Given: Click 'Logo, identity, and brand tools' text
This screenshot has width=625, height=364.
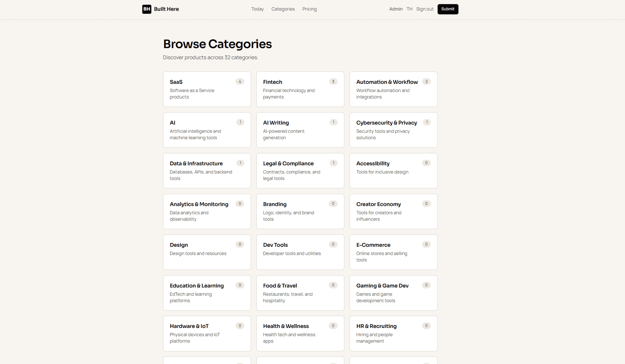Looking at the screenshot, I should [x=288, y=216].
